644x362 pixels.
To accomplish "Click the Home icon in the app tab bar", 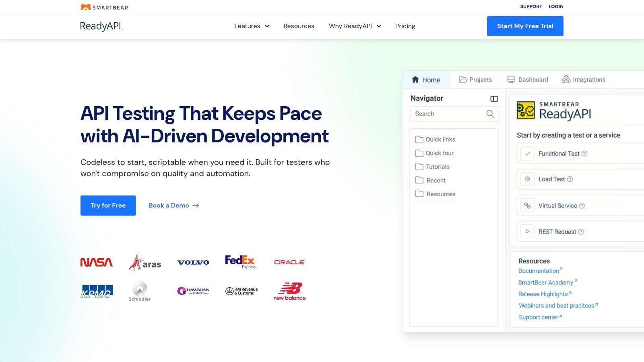I will click(415, 80).
